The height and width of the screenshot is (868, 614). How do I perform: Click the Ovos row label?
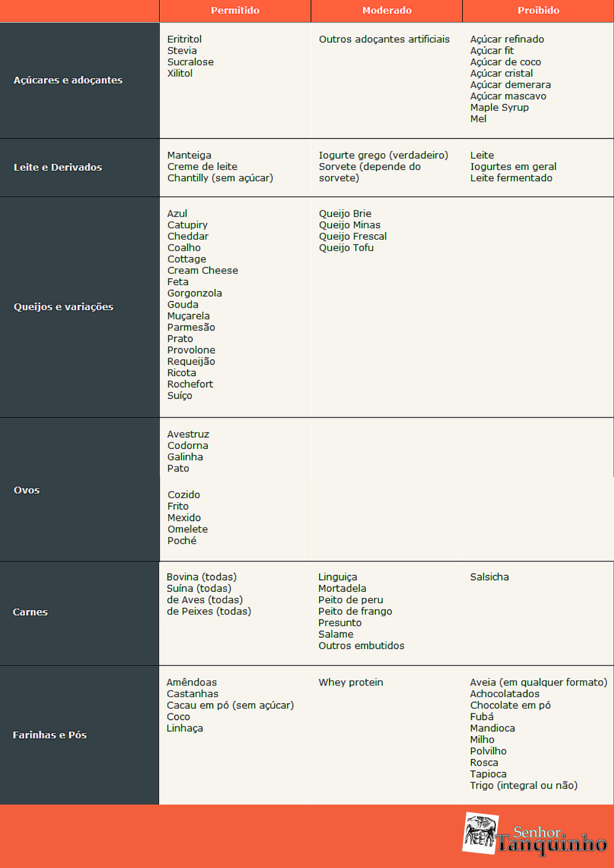click(x=27, y=490)
